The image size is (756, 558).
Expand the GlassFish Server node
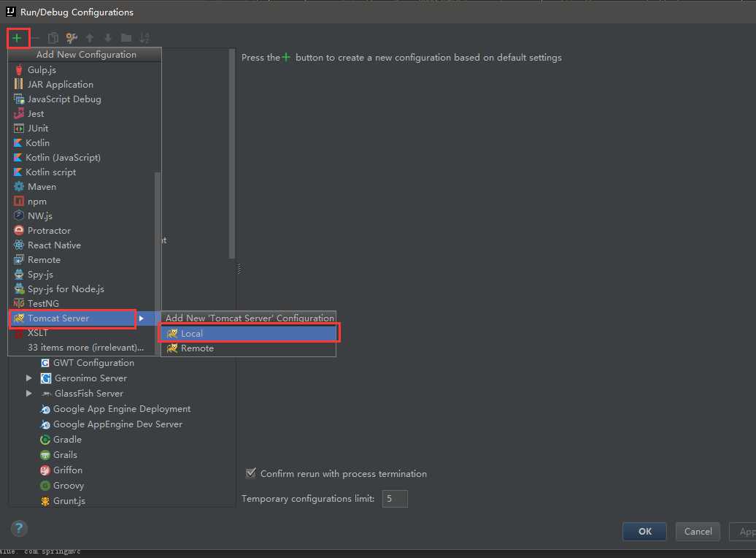[29, 394]
